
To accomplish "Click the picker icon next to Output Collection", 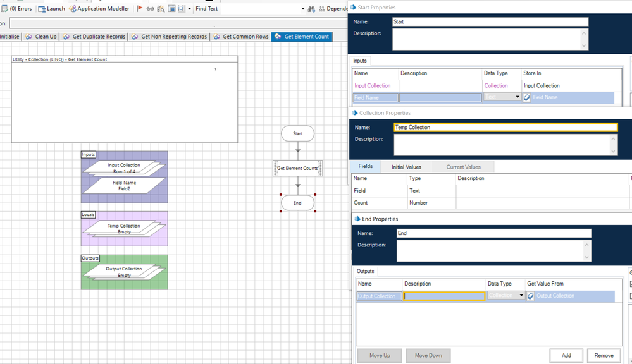I will tap(531, 296).
